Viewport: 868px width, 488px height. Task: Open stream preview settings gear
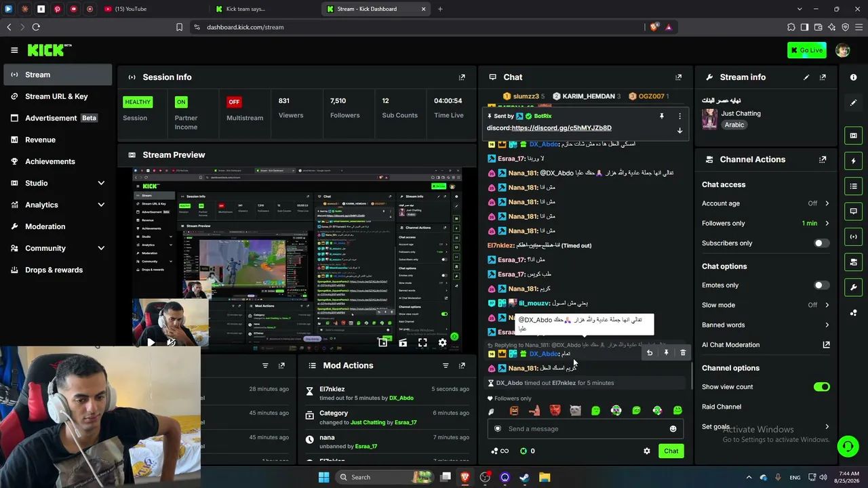tap(442, 343)
